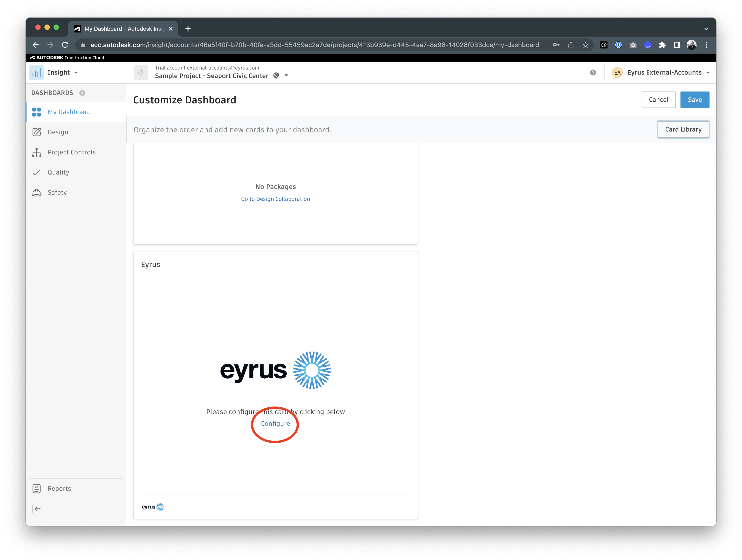This screenshot has width=742, height=560.
Task: Click the No Packages message
Action: coord(275,187)
